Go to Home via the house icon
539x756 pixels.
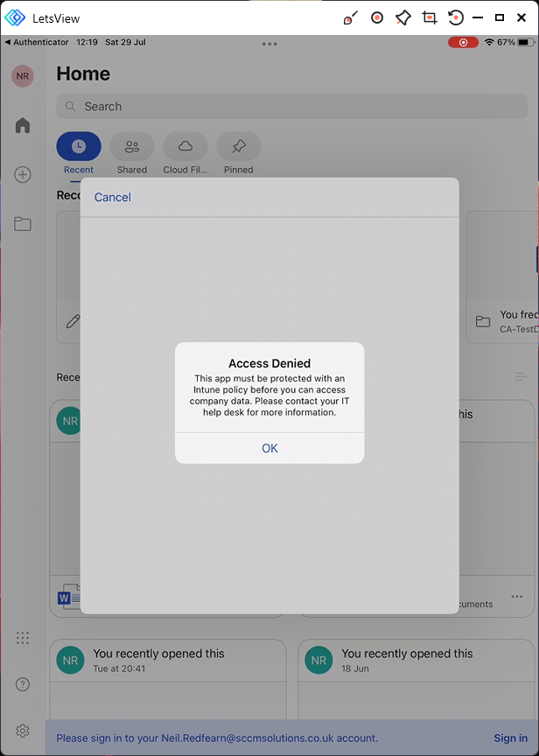(23, 125)
